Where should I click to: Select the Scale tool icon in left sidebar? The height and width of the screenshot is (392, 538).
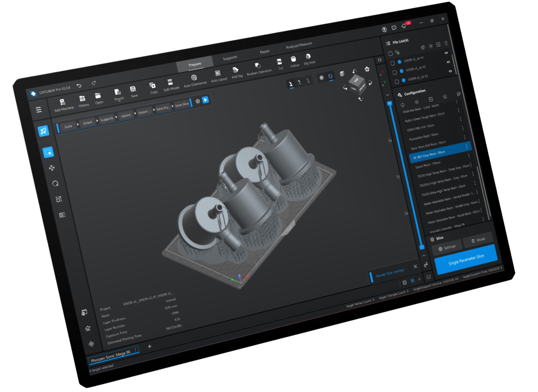59,199
